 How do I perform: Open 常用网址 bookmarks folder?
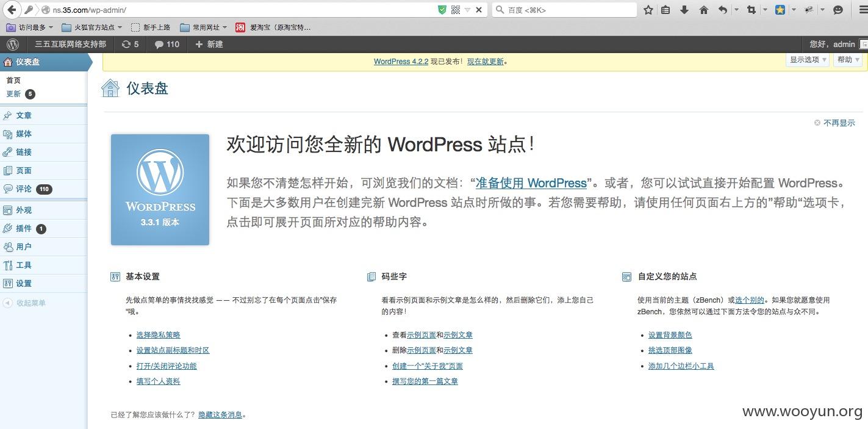coord(204,27)
